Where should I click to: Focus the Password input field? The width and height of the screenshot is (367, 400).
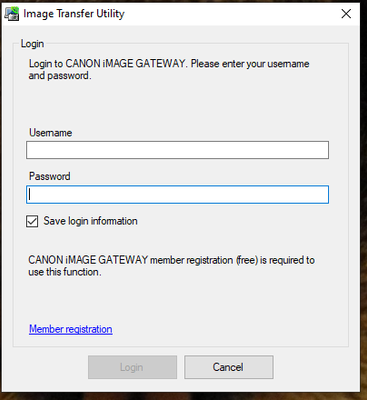(x=177, y=195)
